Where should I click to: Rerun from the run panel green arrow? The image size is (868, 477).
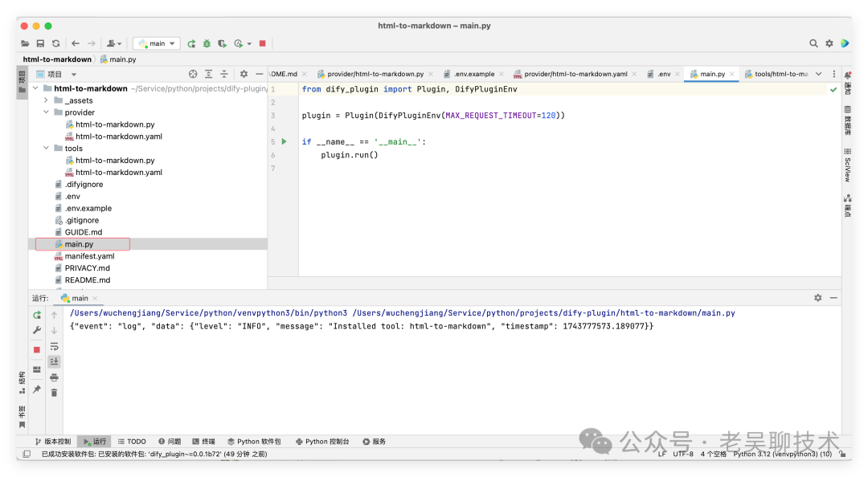point(37,315)
